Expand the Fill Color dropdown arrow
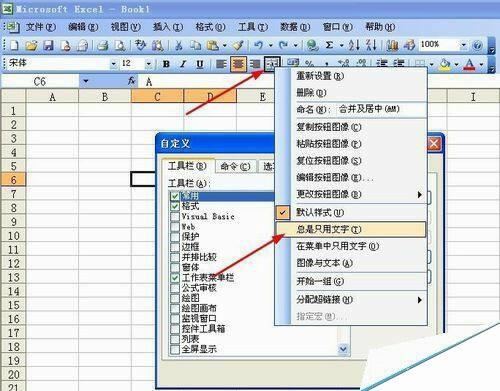Screen dimensions: 500x391 456,64
